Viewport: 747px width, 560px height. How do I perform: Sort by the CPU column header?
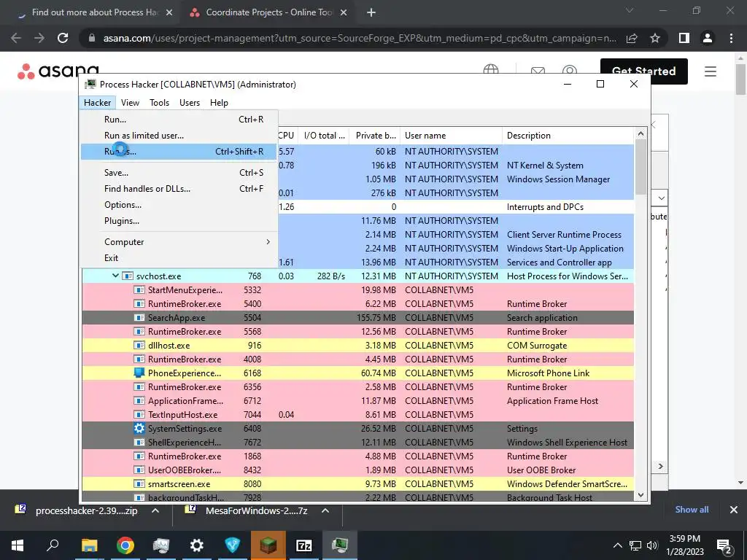pos(287,135)
